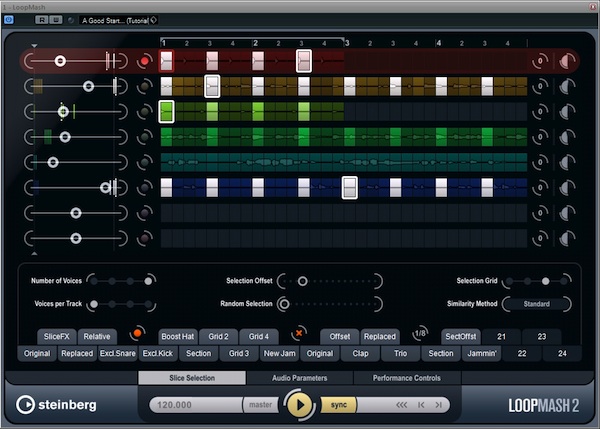Click red track similarity gain slider handle
This screenshot has height=429, width=600.
coord(60,61)
